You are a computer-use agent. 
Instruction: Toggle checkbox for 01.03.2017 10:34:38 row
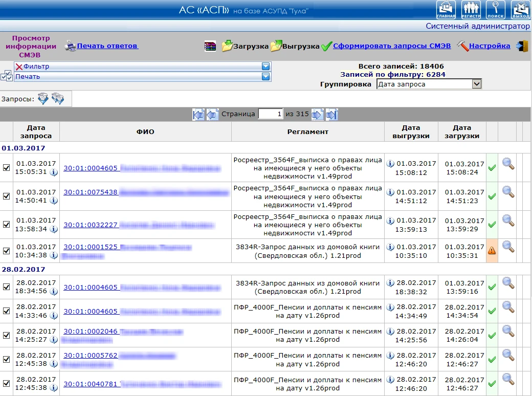click(x=7, y=251)
